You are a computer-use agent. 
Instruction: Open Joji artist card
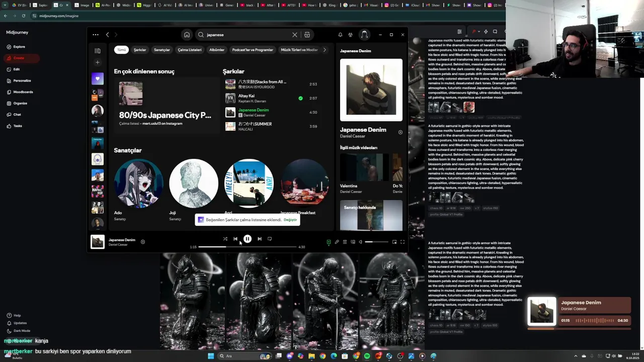pos(194,191)
